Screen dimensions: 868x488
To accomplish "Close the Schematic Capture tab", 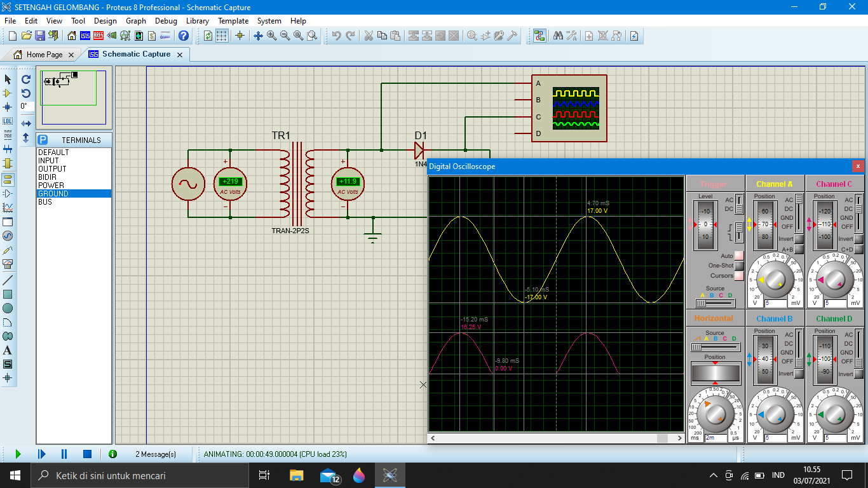I will [x=179, y=55].
